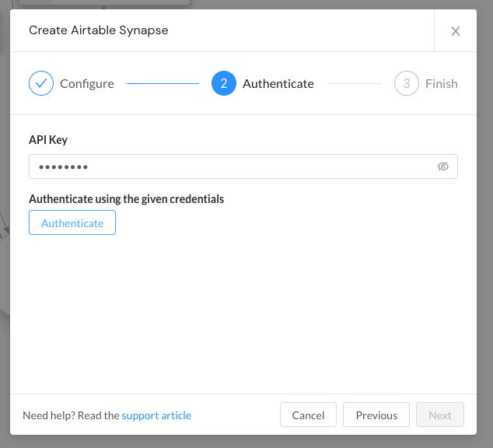The image size is (493, 448).
Task: Click the 'Need help? Read the' text
Action: 71,415
